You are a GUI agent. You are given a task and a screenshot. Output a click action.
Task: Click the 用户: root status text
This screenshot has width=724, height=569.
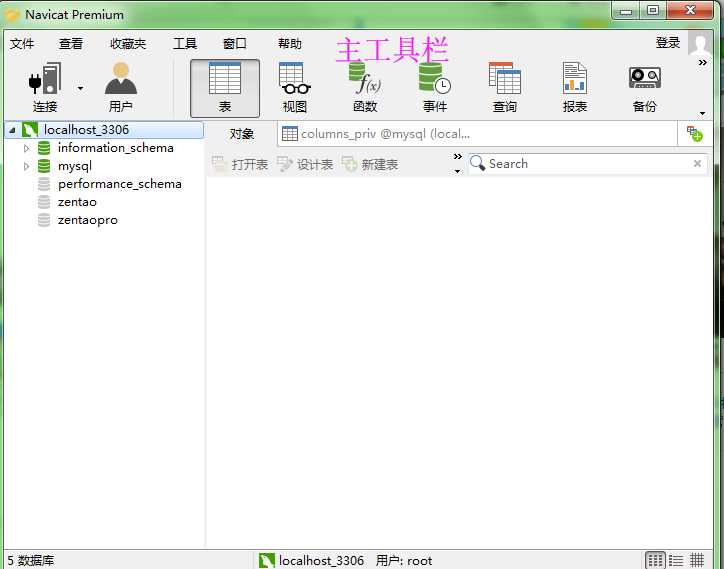coord(404,561)
